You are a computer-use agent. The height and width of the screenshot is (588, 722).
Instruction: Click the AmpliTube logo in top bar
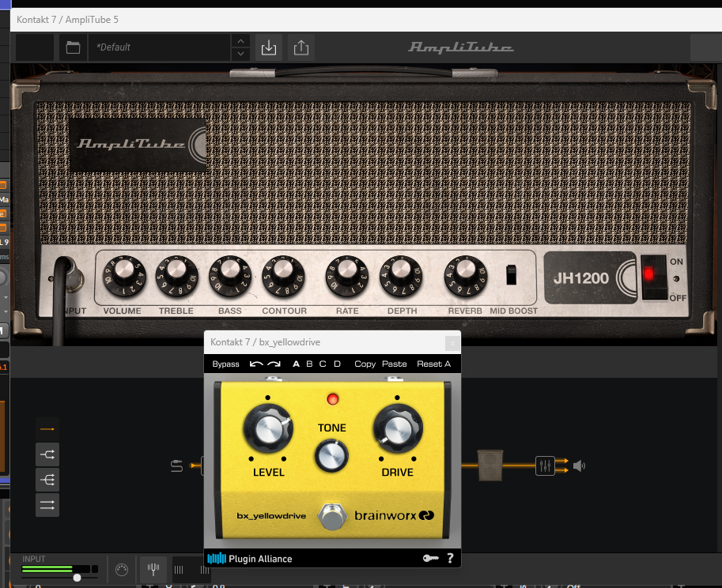click(461, 47)
